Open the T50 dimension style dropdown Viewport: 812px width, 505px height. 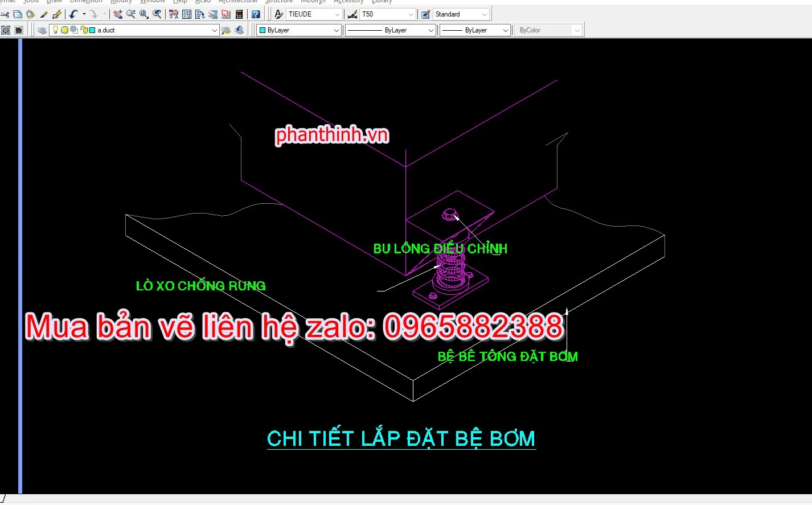point(411,14)
